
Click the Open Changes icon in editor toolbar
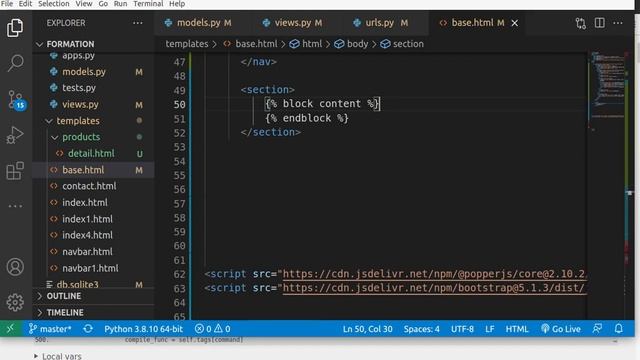pyautogui.click(x=580, y=23)
